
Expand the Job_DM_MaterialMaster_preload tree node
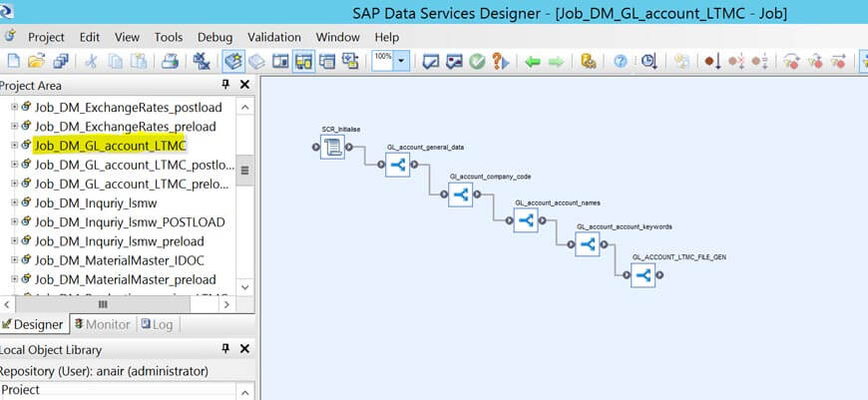point(14,279)
